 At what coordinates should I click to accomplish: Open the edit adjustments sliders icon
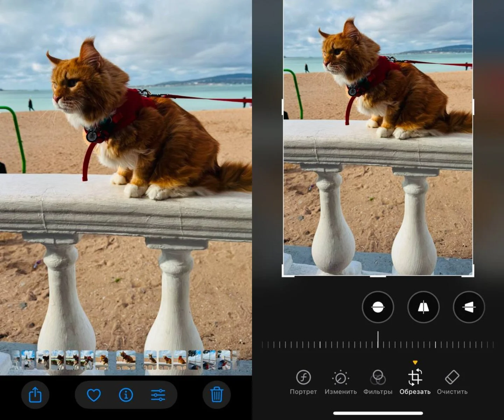[x=158, y=395]
